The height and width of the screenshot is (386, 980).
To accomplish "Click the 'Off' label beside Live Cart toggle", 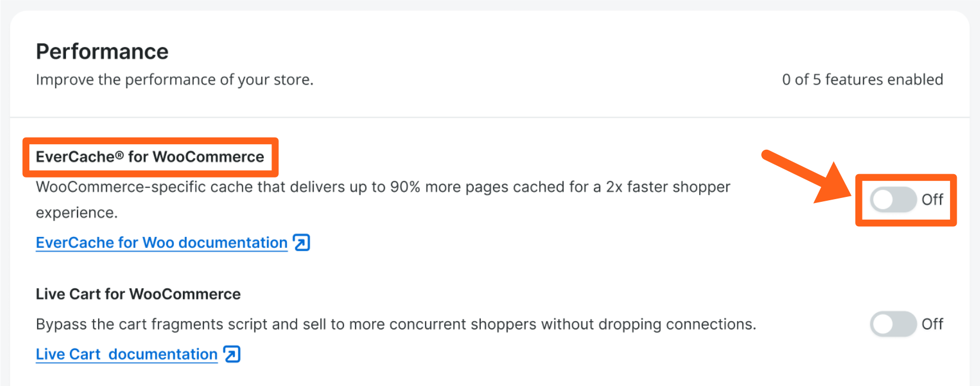I will [x=932, y=324].
